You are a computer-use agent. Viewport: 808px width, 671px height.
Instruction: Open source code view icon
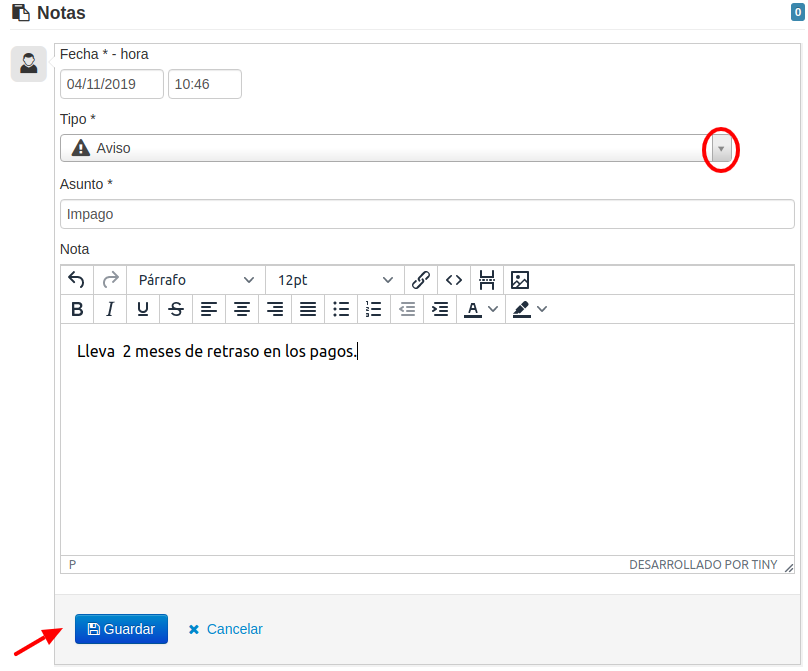[454, 280]
